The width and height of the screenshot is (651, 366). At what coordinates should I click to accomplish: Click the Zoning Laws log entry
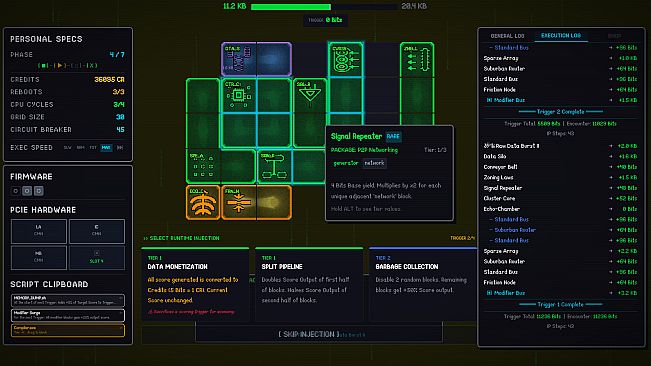(560, 177)
